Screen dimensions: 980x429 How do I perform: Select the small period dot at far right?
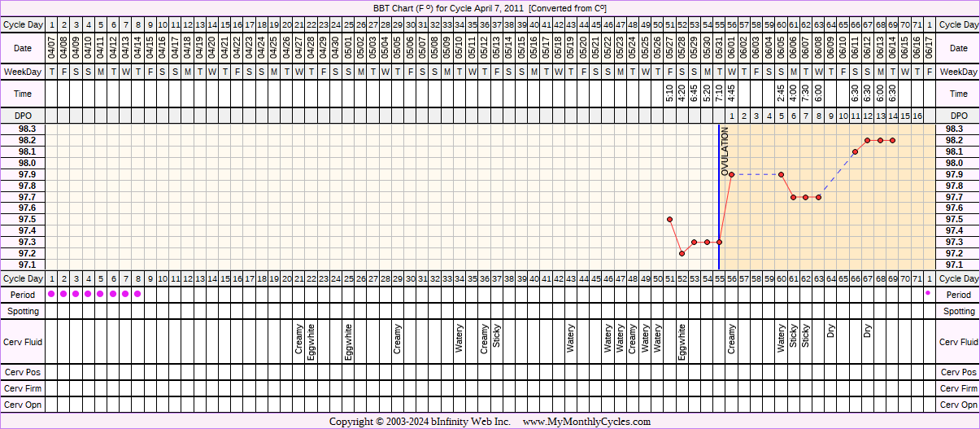pyautogui.click(x=928, y=293)
